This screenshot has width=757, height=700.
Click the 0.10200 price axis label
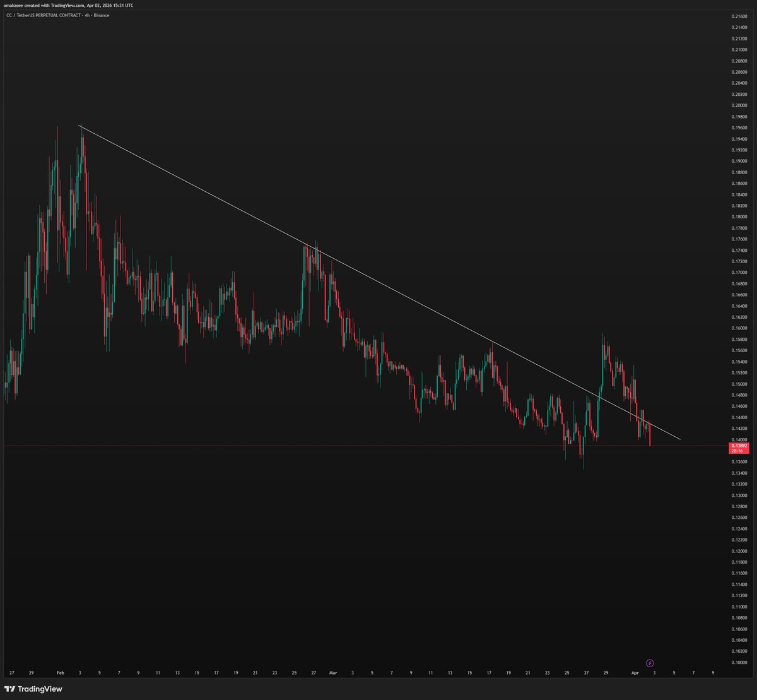pos(739,651)
